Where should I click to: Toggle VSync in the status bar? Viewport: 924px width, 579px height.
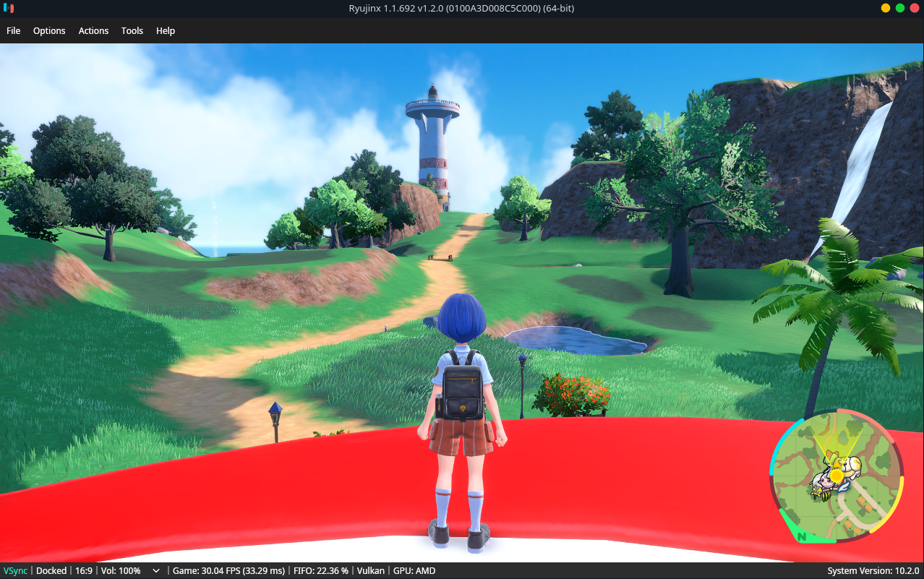coord(15,571)
